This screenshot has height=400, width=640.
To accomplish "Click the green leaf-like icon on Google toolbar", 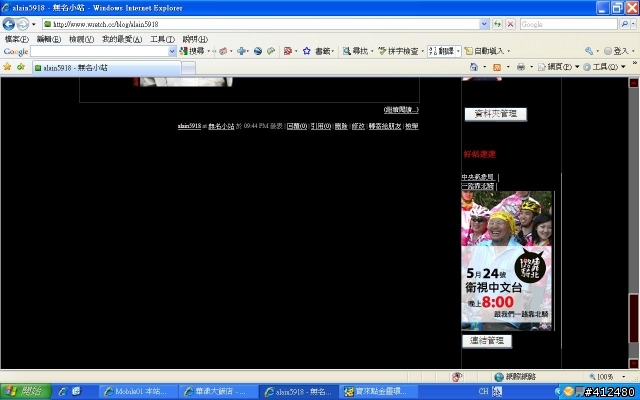I will (271, 51).
